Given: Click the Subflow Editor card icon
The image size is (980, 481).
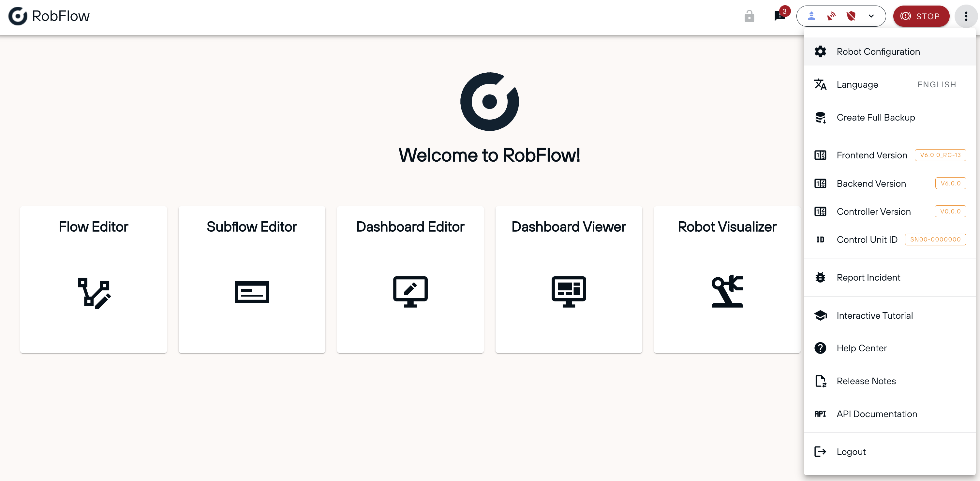Looking at the screenshot, I should [252, 292].
